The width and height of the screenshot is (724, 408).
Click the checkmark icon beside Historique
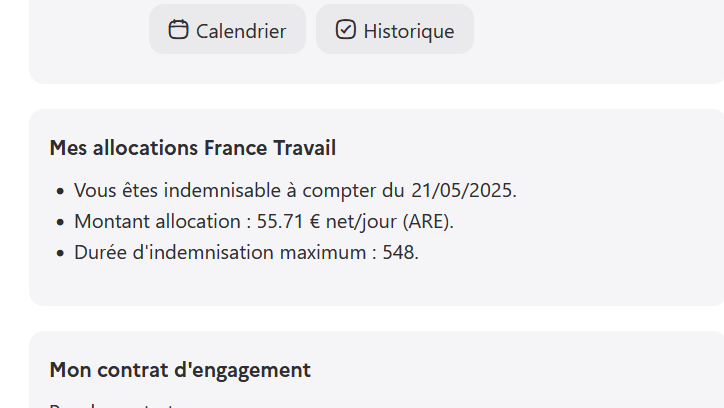pyautogui.click(x=346, y=30)
